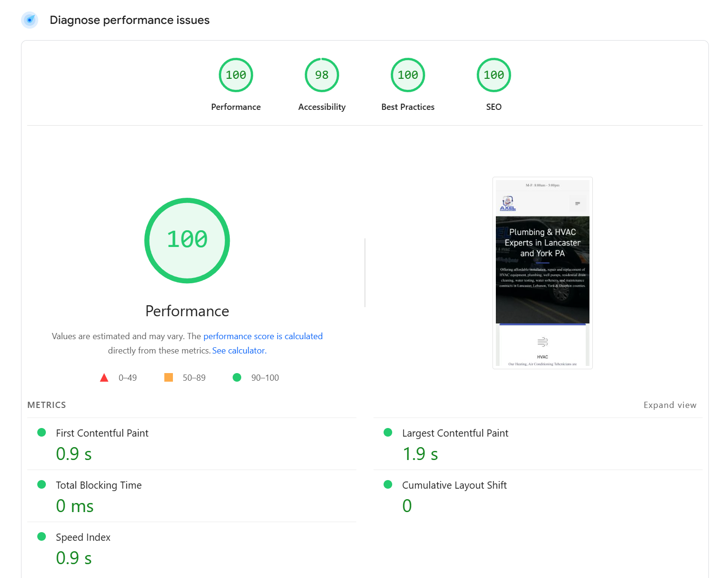This screenshot has width=728, height=578.
Task: Expand the metrics view with Expand view
Action: pyautogui.click(x=670, y=405)
